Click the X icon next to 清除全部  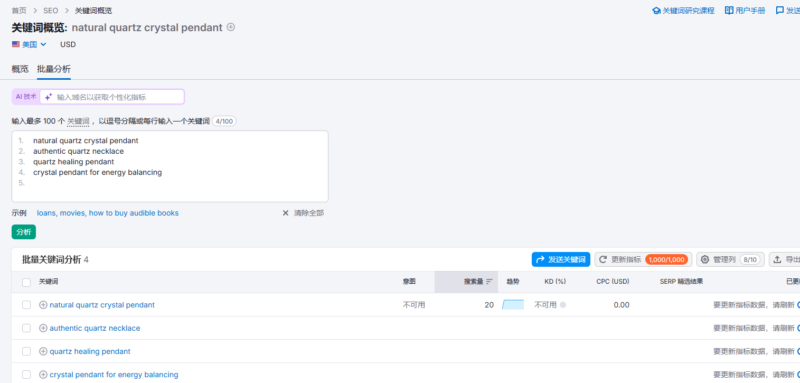point(286,213)
